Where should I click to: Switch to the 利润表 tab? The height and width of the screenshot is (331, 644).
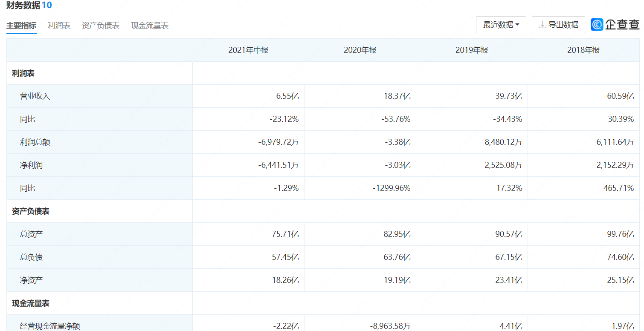pos(59,25)
